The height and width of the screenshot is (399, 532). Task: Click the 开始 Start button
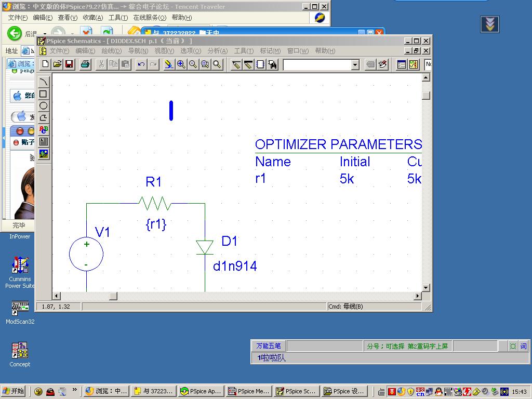[14, 391]
